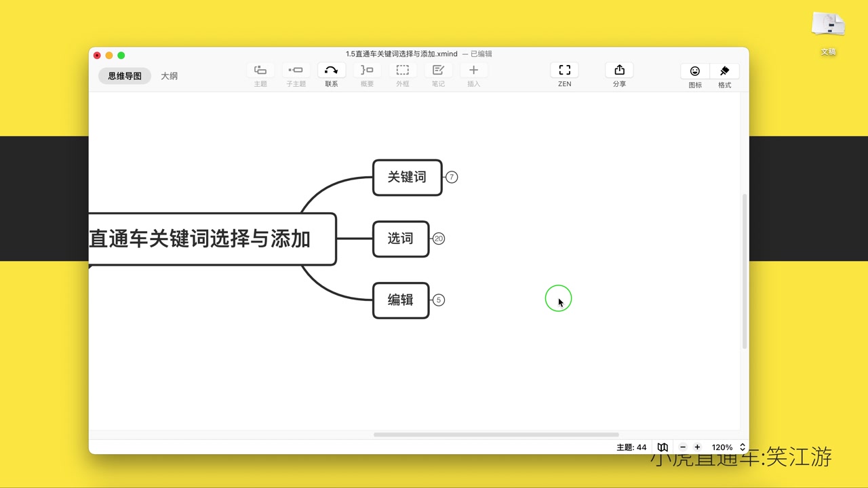868x488 pixels.
Task: Zoom out with the minus button
Action: (x=683, y=447)
